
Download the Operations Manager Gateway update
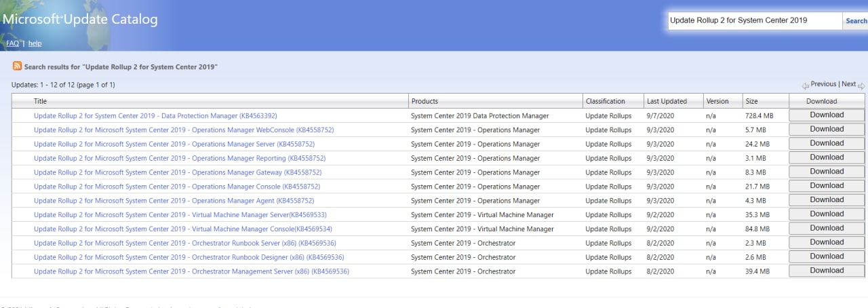[827, 172]
